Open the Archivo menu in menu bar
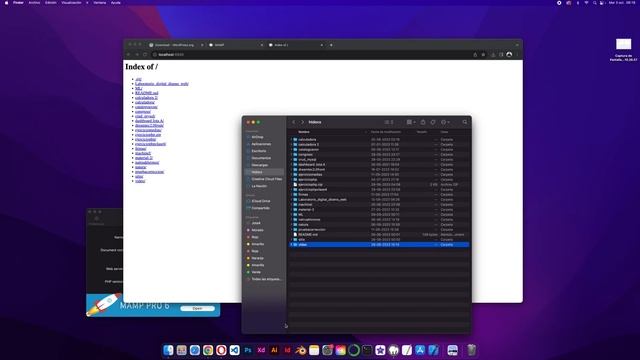This screenshot has width=640, height=360. point(34,2)
